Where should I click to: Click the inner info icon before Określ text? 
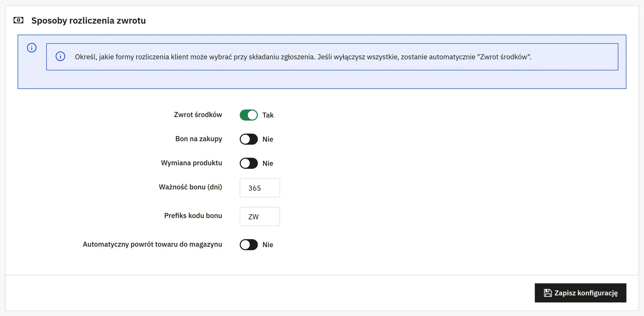tap(60, 56)
